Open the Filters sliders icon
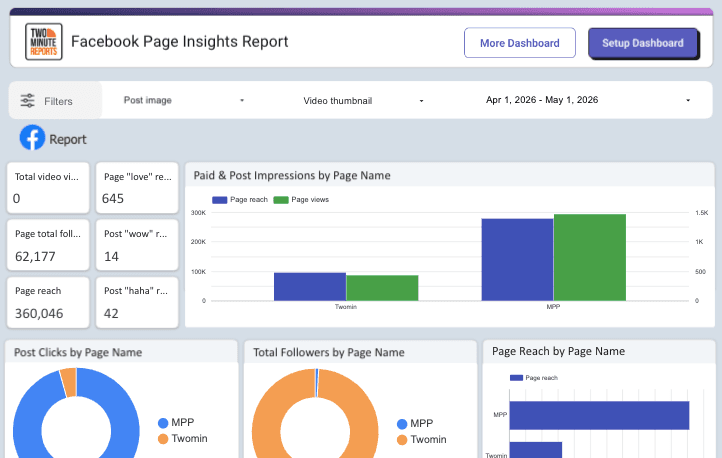 (x=28, y=100)
